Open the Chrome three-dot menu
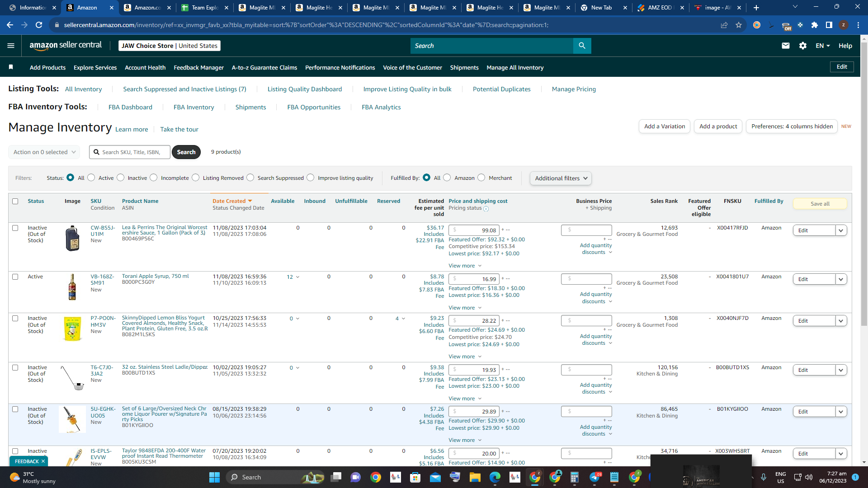Image resolution: width=868 pixels, height=488 pixels. coord(858,25)
